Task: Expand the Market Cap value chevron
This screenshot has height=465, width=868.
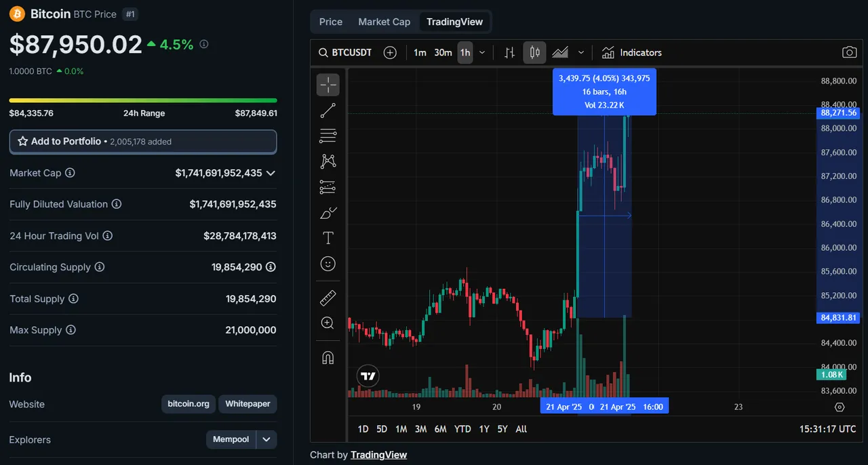Action: point(271,173)
